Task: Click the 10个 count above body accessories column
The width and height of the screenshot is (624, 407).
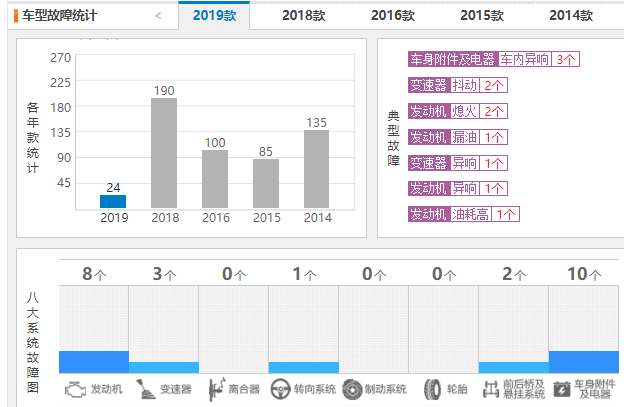Action: [584, 274]
